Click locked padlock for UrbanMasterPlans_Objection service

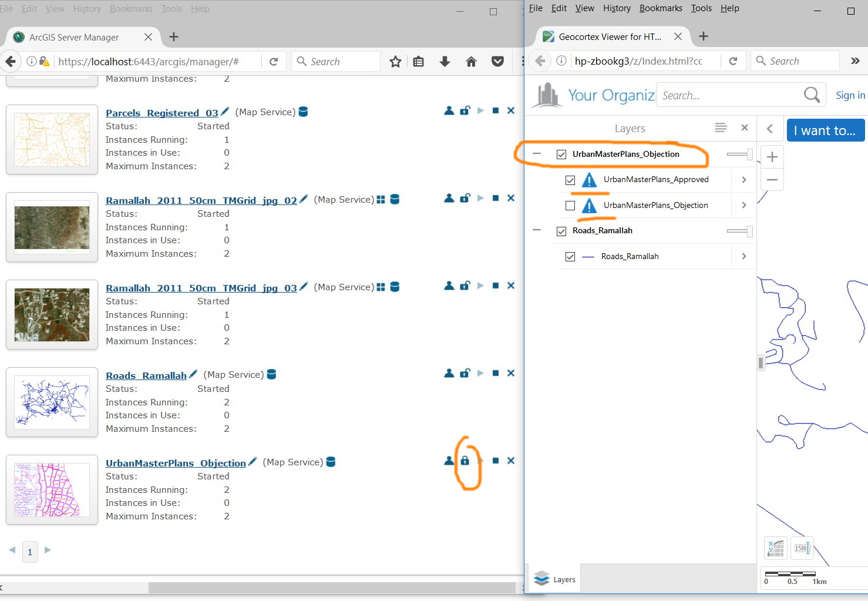point(465,461)
